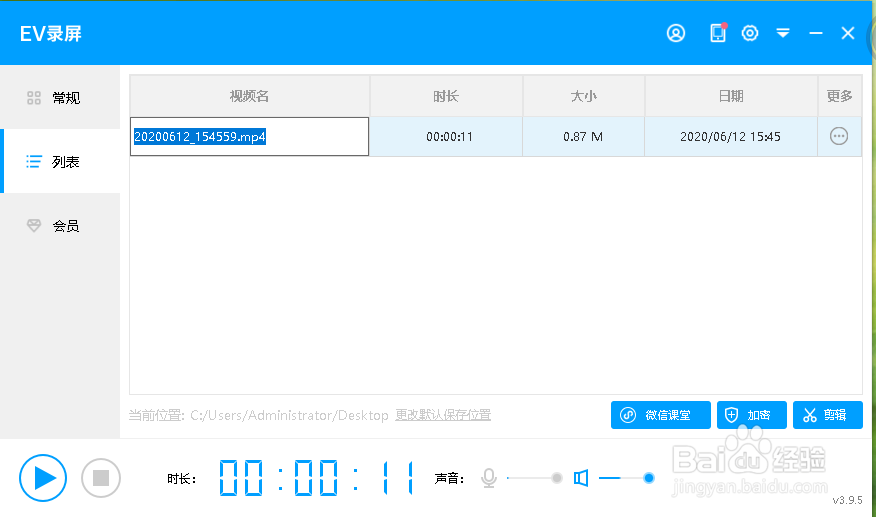Screen dimensions: 876x517
Task: Click the 视频名 column header
Action: [249, 96]
